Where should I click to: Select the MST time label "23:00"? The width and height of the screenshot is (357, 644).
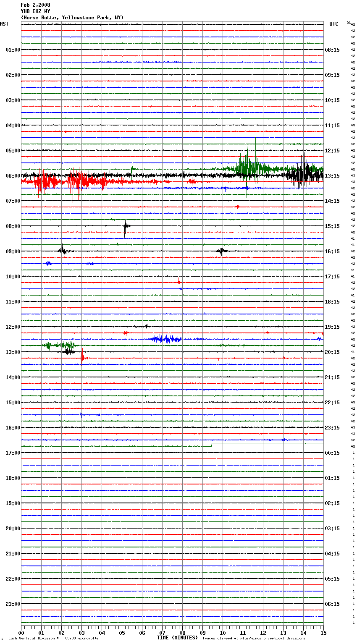click(x=13, y=604)
